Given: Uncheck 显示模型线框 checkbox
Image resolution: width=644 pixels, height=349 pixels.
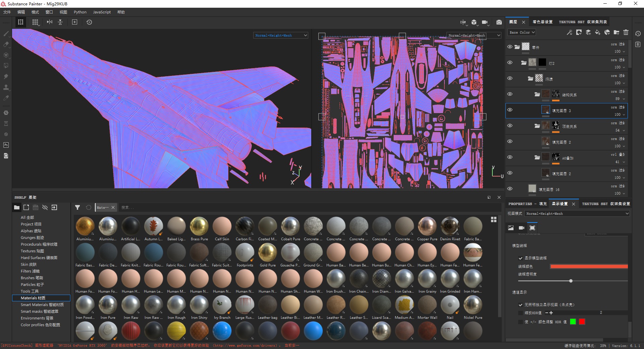Looking at the screenshot, I should pyautogui.click(x=521, y=258).
